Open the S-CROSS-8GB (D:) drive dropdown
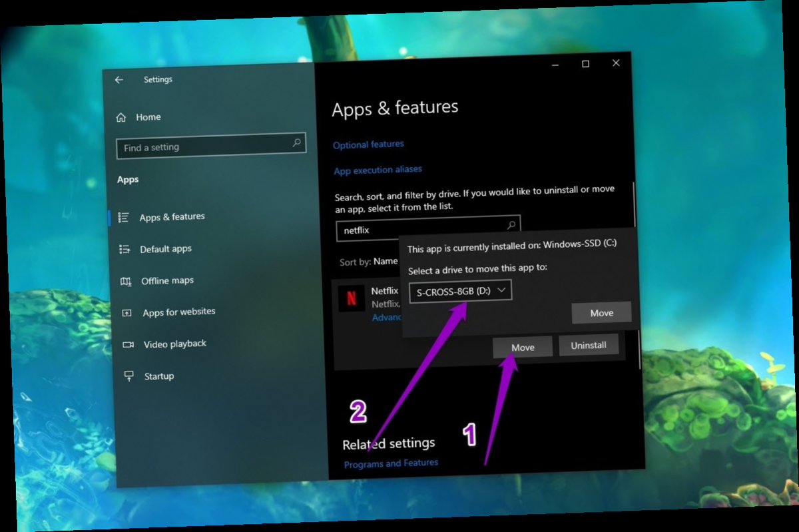Screen dimensions: 799x532 click(460, 291)
